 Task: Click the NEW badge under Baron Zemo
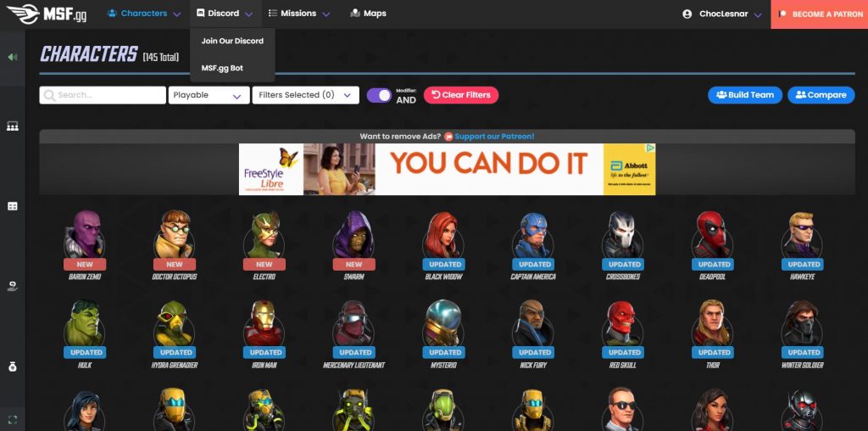click(85, 265)
